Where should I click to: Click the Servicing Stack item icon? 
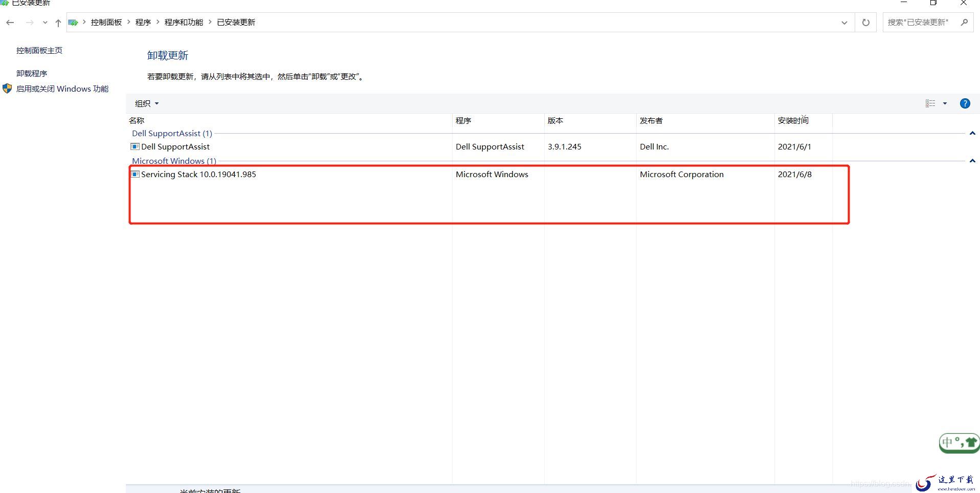[135, 174]
